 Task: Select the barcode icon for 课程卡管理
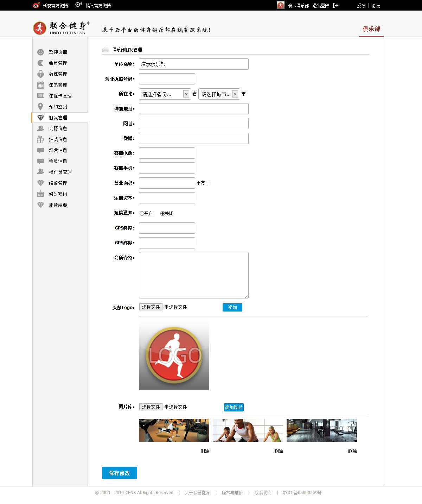[x=40, y=96]
